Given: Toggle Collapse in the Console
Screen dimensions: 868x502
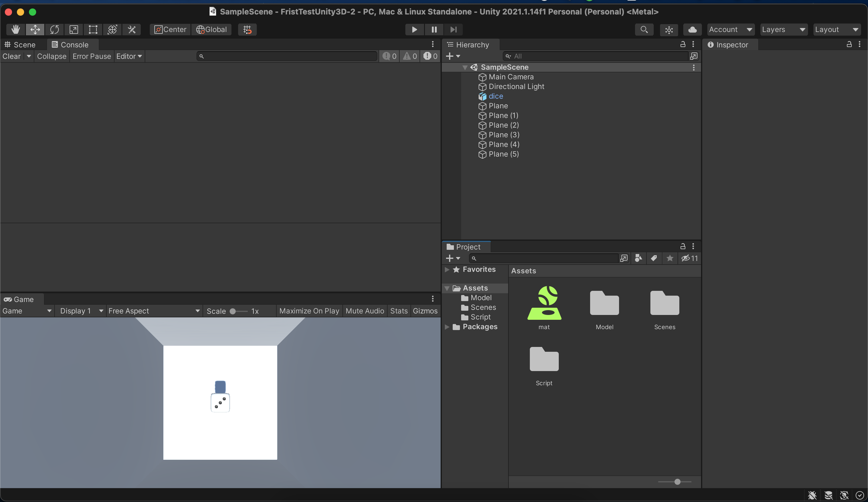Looking at the screenshot, I should click(x=52, y=56).
